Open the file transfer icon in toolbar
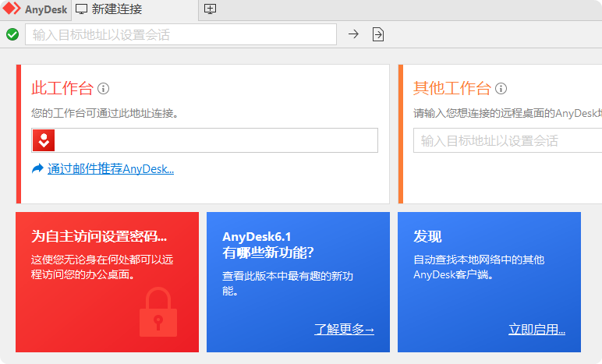 pos(378,34)
